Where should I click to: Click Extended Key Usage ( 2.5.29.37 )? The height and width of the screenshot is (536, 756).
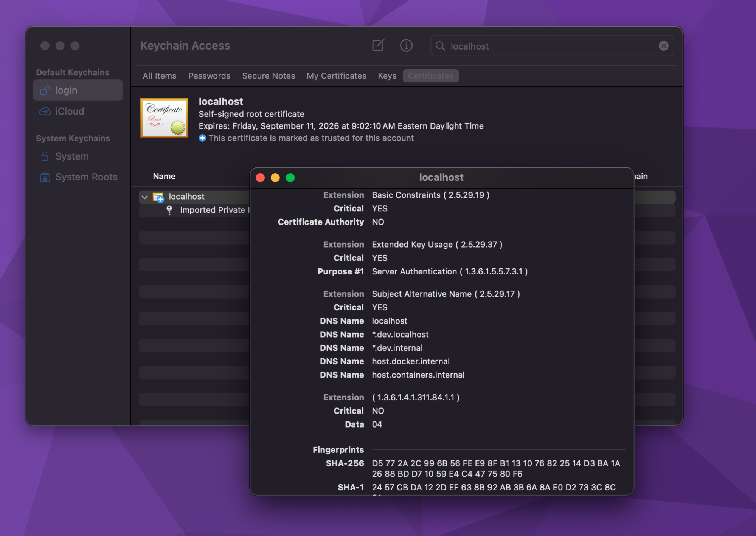pos(437,245)
